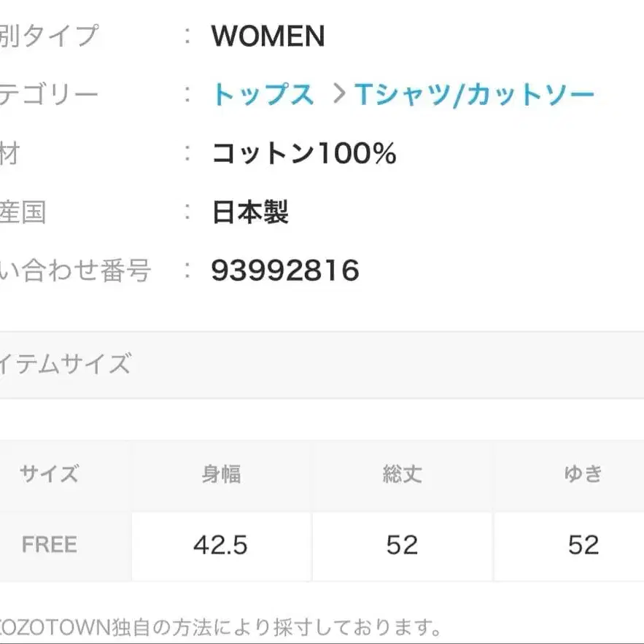Open the Tシャツ/カットソー category link
This screenshot has width=644, height=644.
(x=475, y=95)
